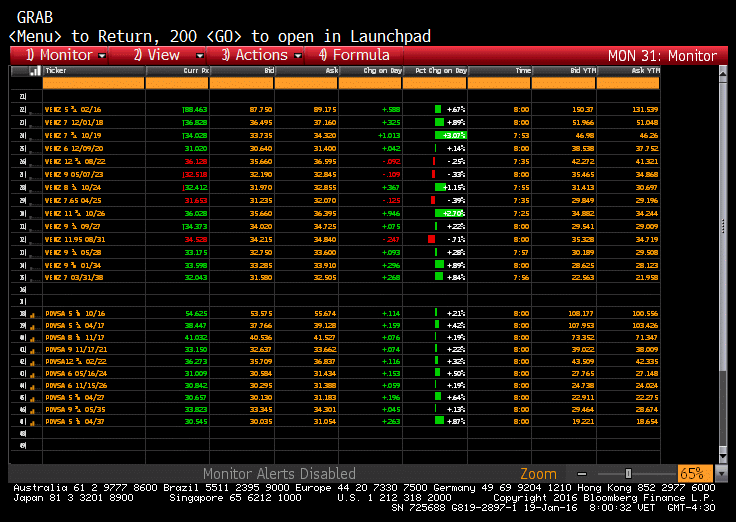736x522 pixels.
Task: Click the Bid YTM column header
Action: 564,71
